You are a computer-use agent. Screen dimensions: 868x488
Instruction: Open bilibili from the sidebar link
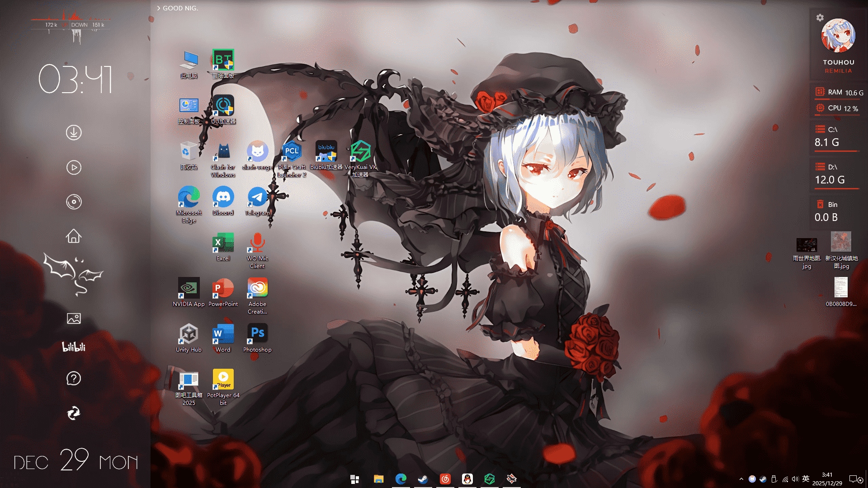tap(74, 347)
